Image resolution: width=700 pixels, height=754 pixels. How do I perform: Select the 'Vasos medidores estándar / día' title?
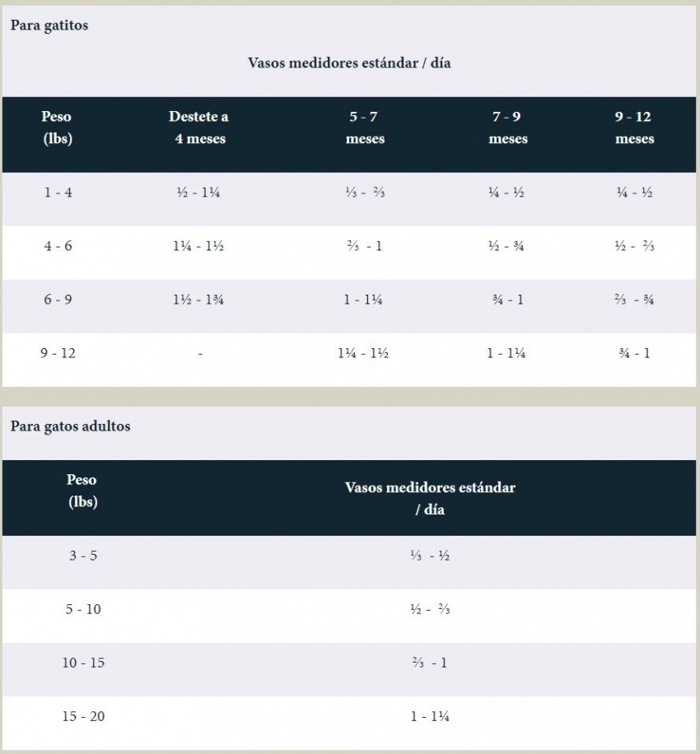coord(349,63)
